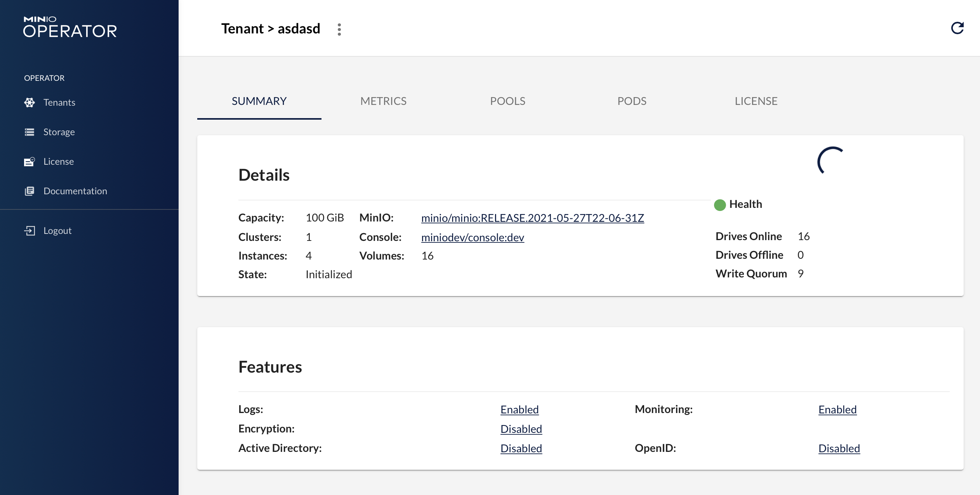Image resolution: width=980 pixels, height=495 pixels.
Task: Click the OPERATOR section label in sidebar
Action: point(44,78)
